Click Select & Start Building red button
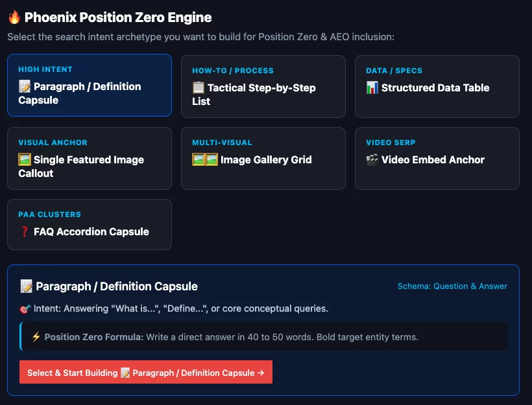The image size is (532, 405). 146,372
